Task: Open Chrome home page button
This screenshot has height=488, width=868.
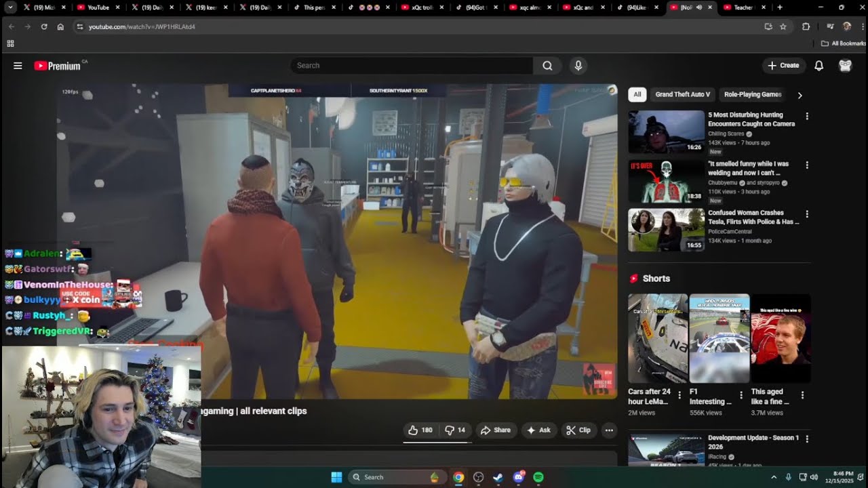Action: coord(60,26)
